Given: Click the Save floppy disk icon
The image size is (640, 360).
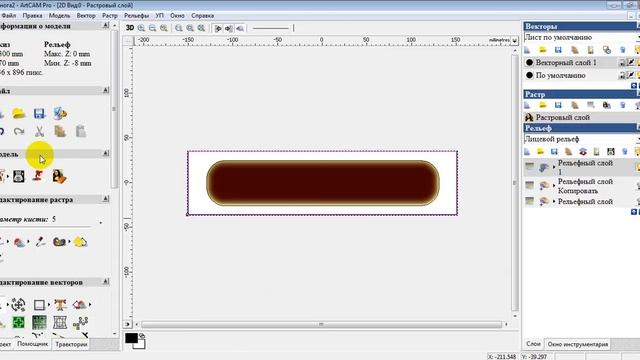Looking at the screenshot, I should click(39, 113).
